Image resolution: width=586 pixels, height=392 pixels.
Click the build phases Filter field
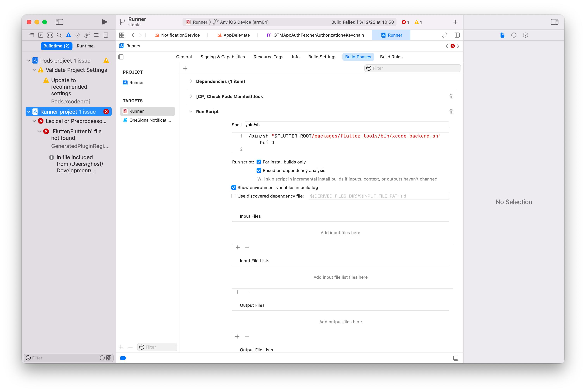(412, 68)
